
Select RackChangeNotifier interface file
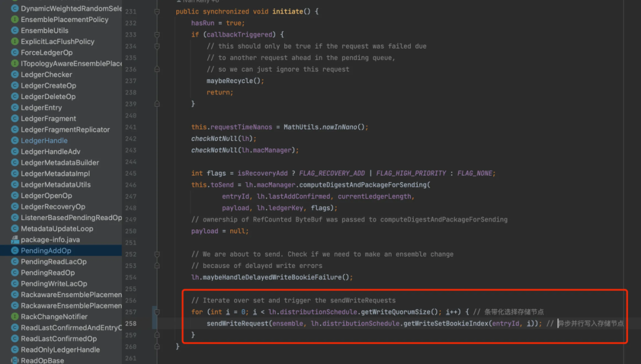pos(54,317)
